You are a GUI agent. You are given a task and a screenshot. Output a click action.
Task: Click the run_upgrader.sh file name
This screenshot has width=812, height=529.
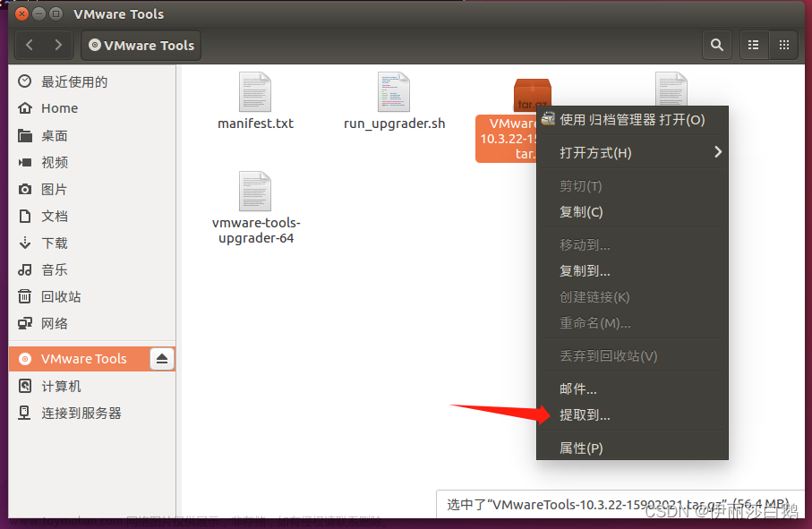395,124
